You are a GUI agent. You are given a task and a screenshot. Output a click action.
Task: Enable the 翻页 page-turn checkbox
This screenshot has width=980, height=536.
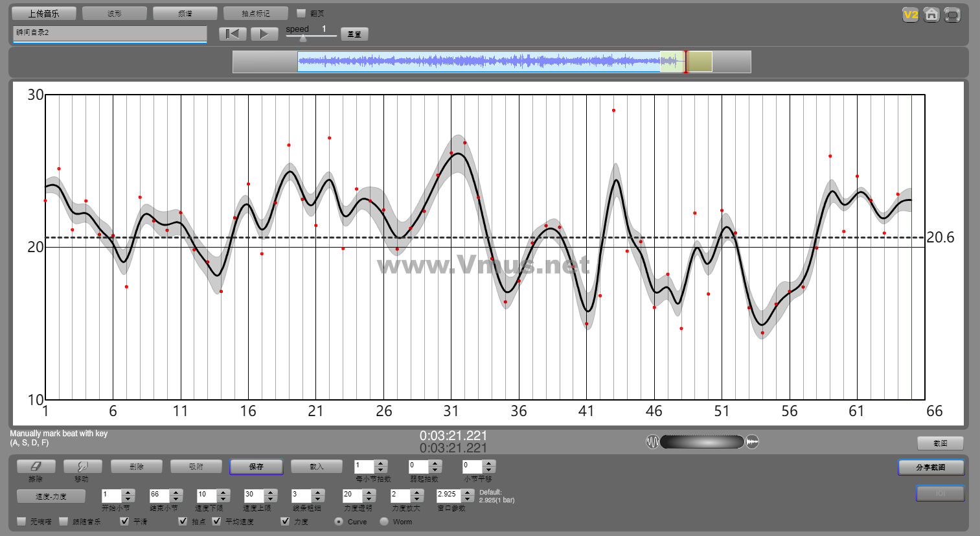pos(301,13)
